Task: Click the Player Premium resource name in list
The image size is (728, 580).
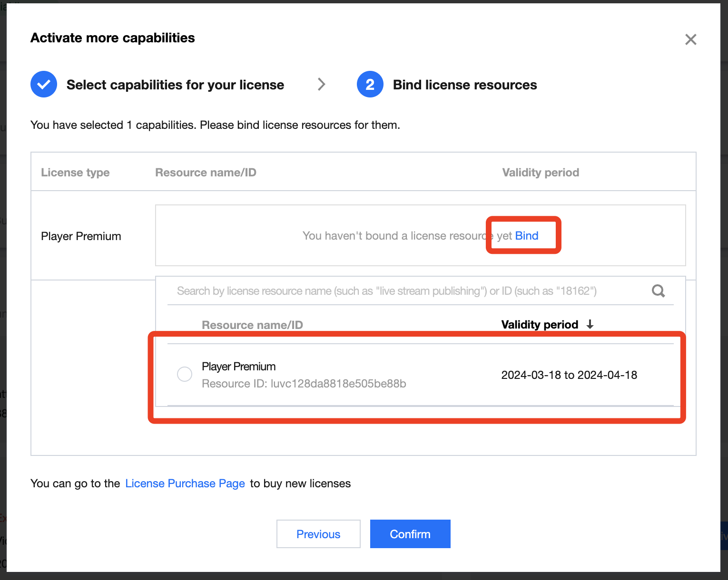Action: point(239,367)
